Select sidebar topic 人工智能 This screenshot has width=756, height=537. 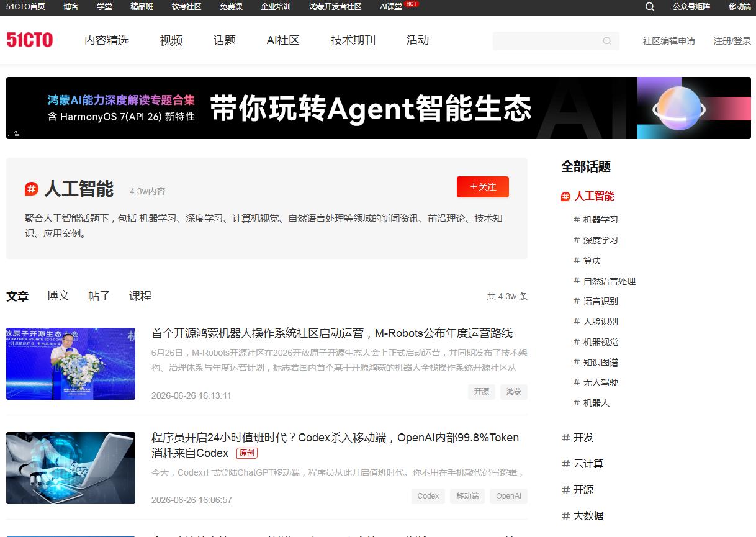pyautogui.click(x=594, y=196)
